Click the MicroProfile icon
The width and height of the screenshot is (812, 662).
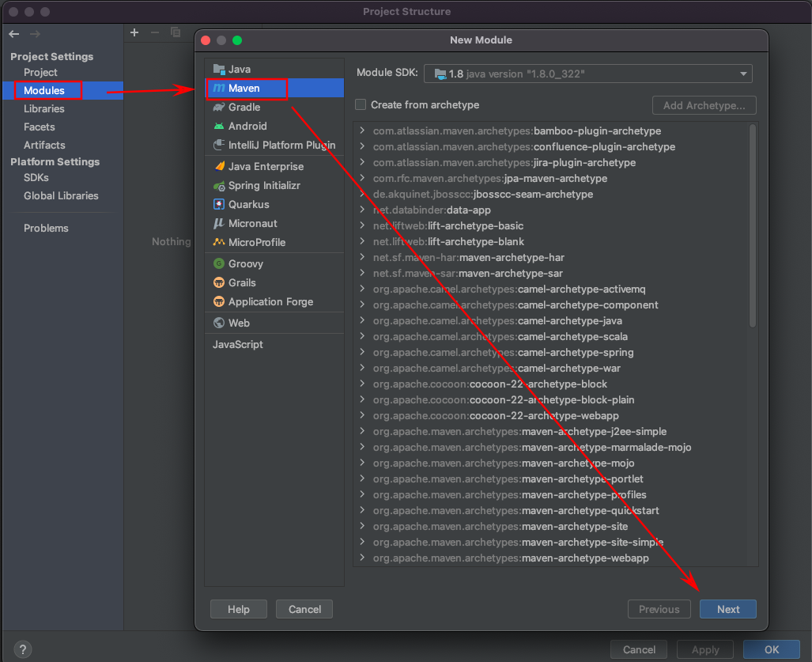(x=219, y=242)
